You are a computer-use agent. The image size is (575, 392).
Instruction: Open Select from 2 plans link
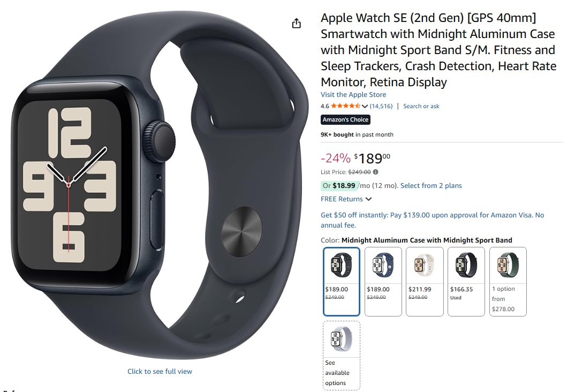click(431, 185)
